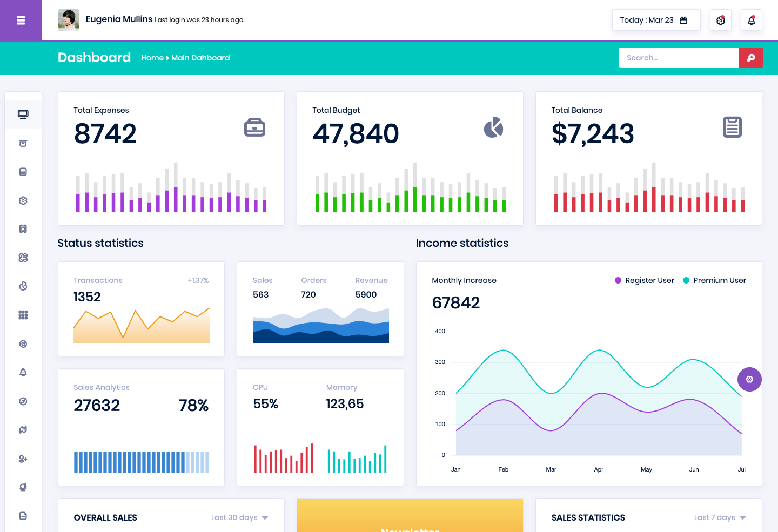This screenshot has width=778, height=532.
Task: Open the floating purple settings button
Action: tap(749, 379)
